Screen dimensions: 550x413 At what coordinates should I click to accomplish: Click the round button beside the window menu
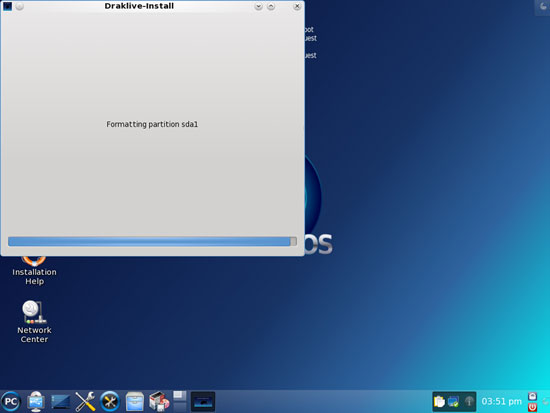point(20,6)
